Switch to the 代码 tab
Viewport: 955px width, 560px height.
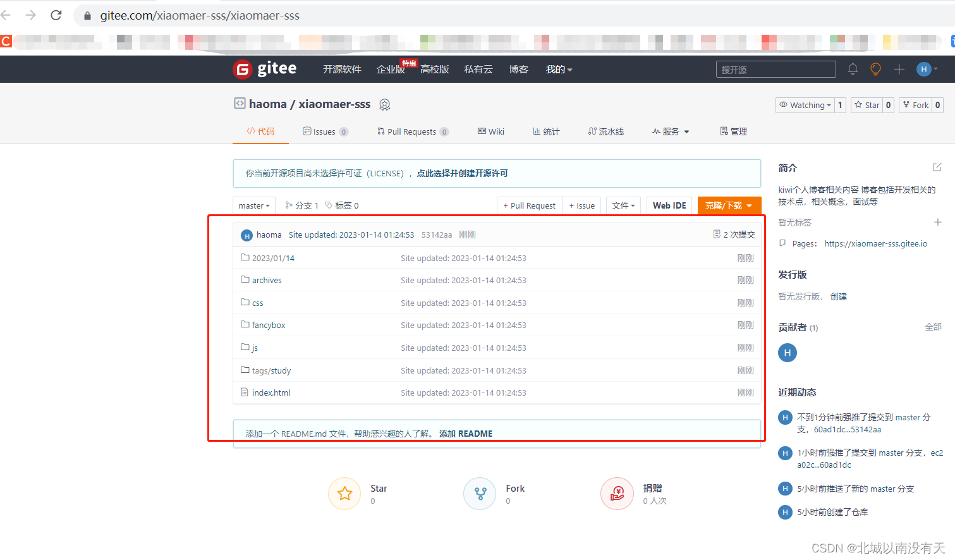(x=260, y=131)
